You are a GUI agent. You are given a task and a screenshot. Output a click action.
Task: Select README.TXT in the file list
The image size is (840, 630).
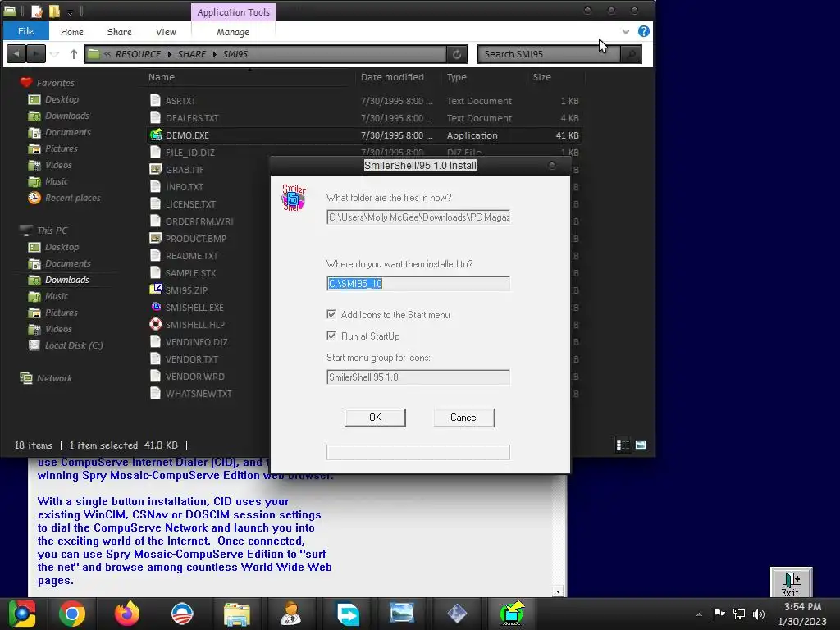pyautogui.click(x=191, y=256)
